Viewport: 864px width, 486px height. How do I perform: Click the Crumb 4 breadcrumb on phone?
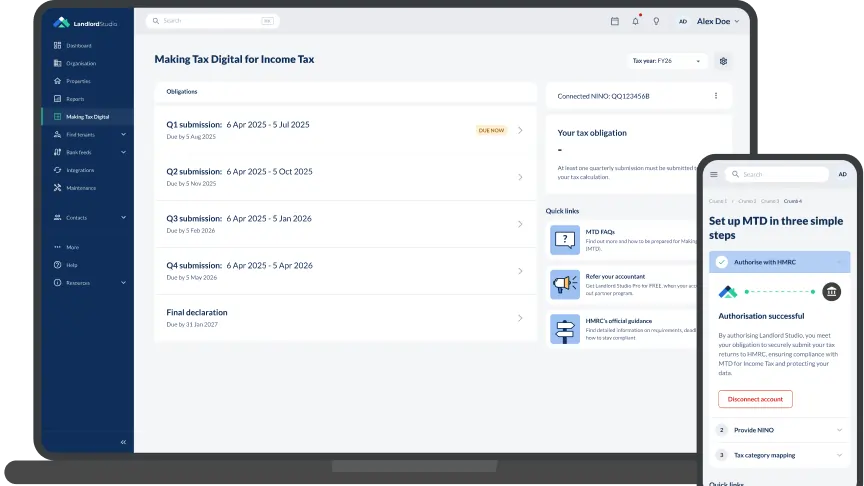pyautogui.click(x=793, y=201)
